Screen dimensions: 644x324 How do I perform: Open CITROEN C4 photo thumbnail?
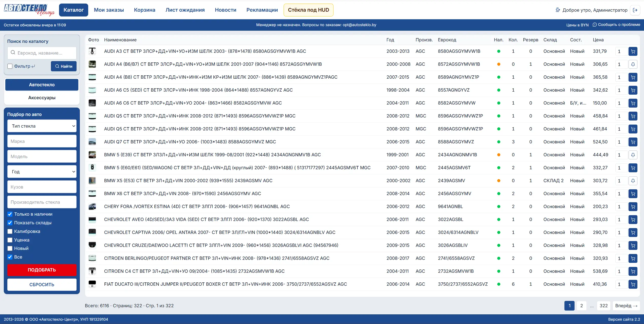(x=92, y=271)
